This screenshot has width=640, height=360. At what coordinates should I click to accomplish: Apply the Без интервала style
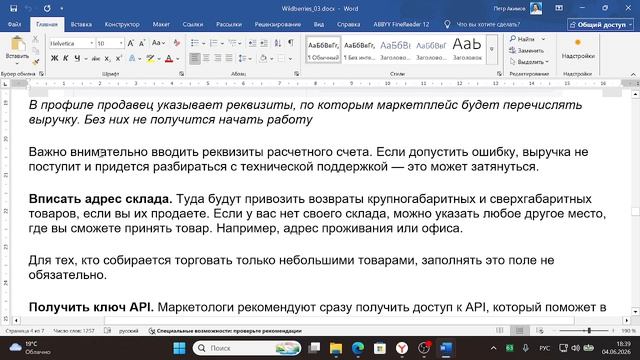click(359, 49)
